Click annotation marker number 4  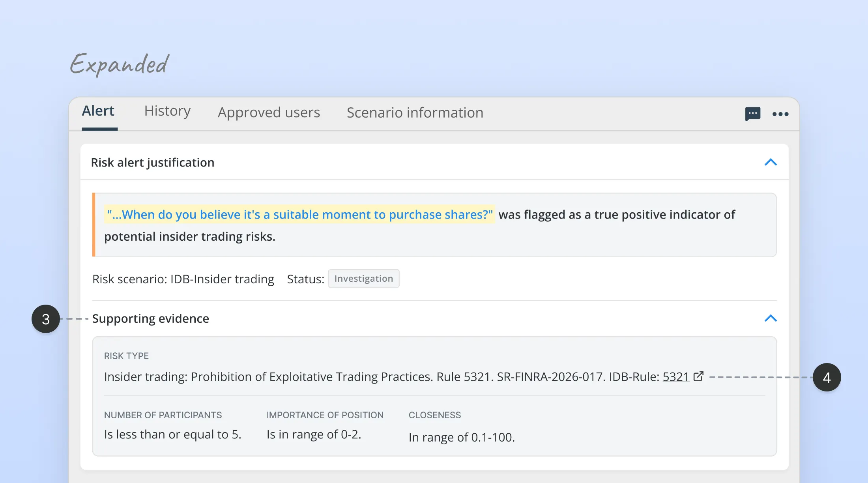(827, 377)
